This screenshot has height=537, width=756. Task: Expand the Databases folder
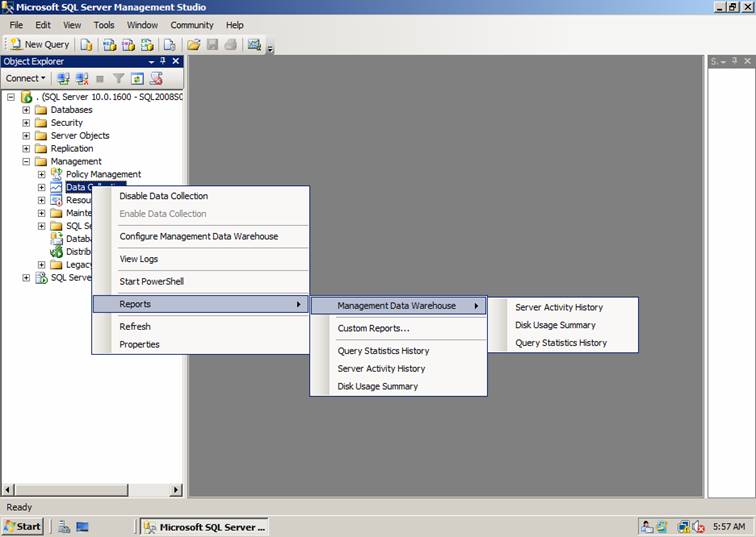click(x=26, y=110)
